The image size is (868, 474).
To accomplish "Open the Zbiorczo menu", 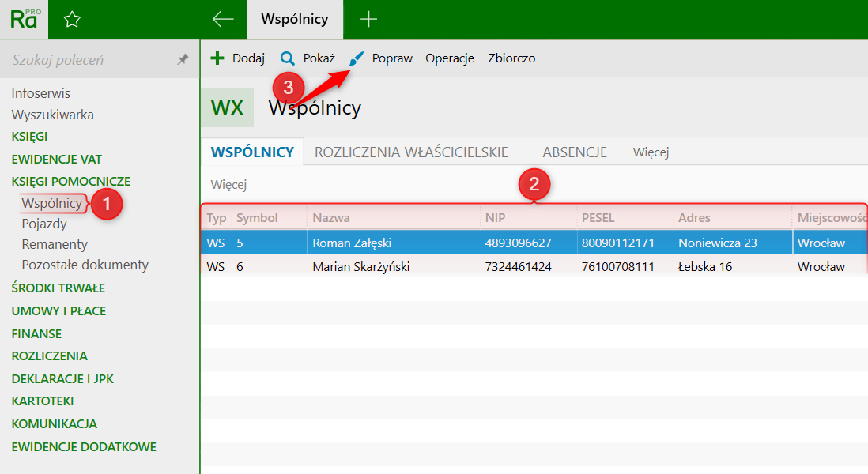I will coord(511,58).
